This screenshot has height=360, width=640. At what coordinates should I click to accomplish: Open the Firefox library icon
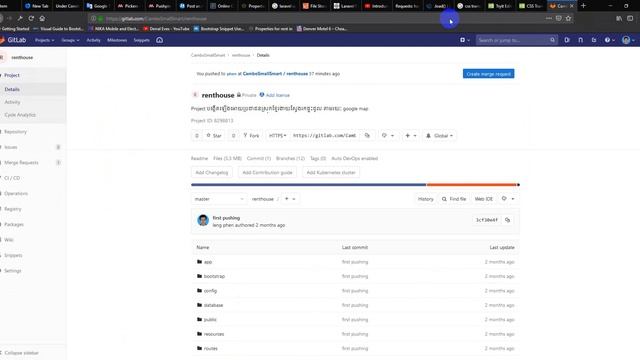pos(619,18)
